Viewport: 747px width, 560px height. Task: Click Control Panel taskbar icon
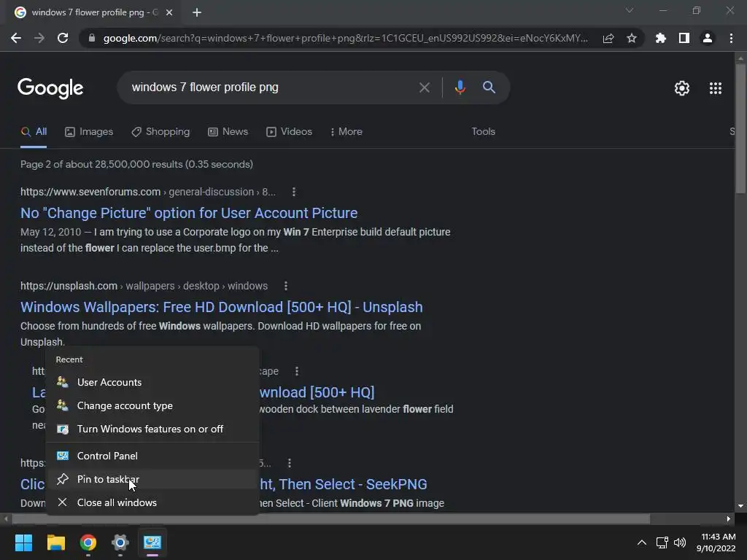pos(152,542)
